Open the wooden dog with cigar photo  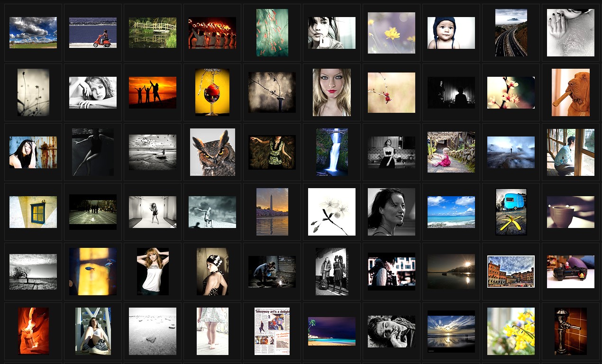pos(570,92)
